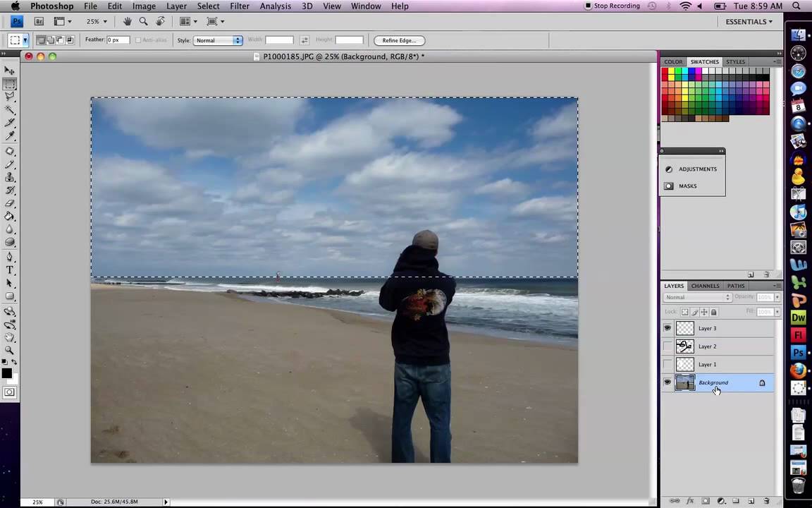
Task: Open the Filter menu
Action: [240, 6]
